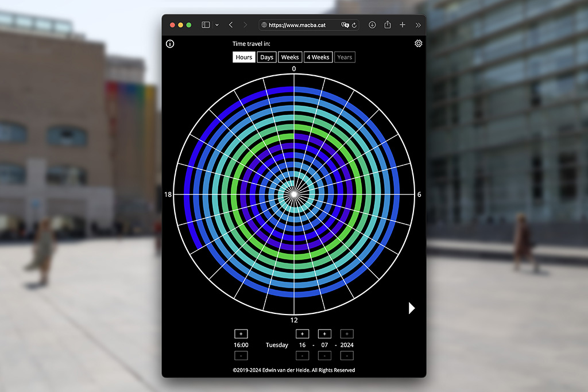Click the 2024 year value
588x392 pixels.
(x=347, y=345)
